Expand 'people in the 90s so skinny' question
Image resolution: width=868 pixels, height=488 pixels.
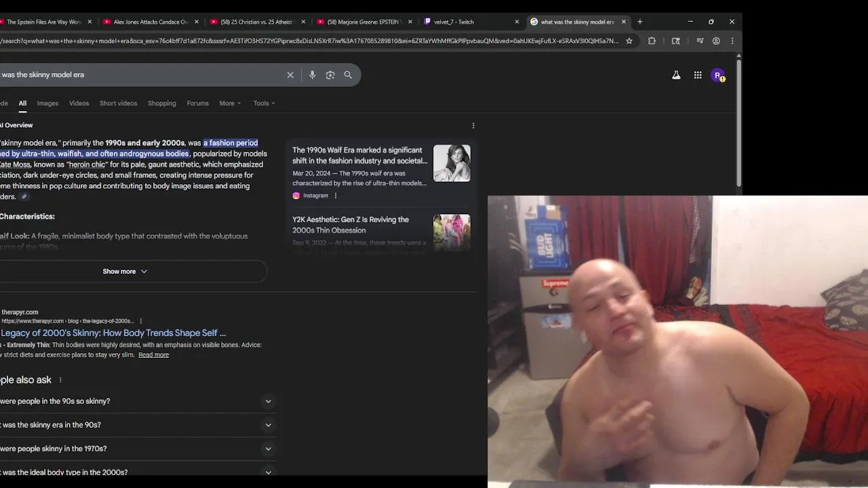138,401
